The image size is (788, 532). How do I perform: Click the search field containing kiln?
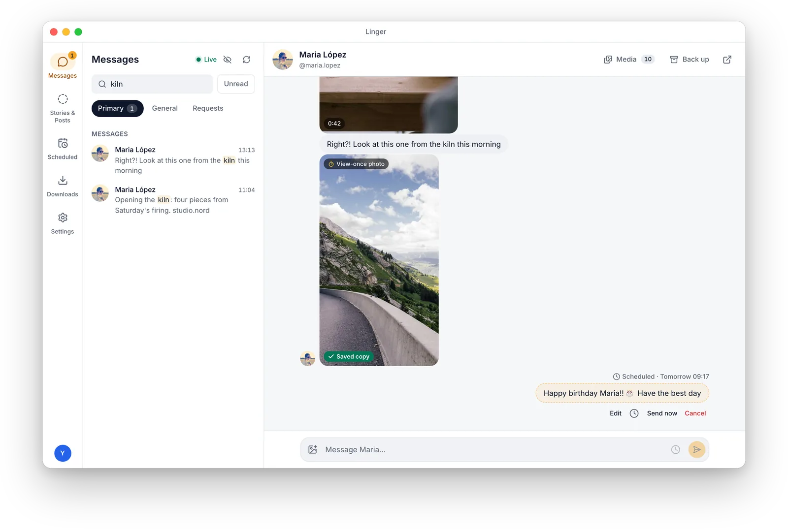pos(152,84)
